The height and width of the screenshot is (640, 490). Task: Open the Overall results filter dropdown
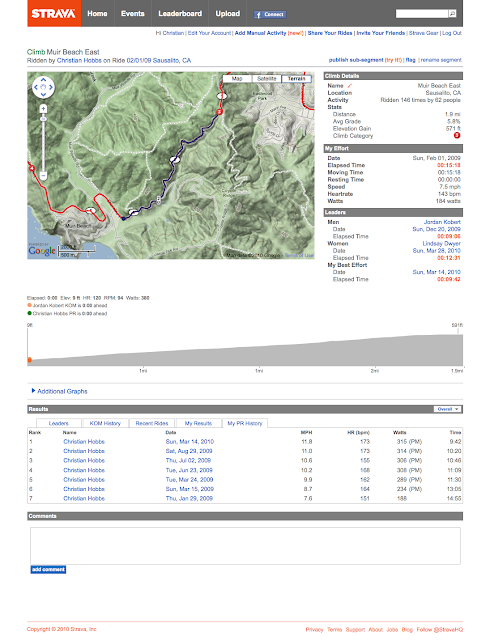pyautogui.click(x=448, y=409)
